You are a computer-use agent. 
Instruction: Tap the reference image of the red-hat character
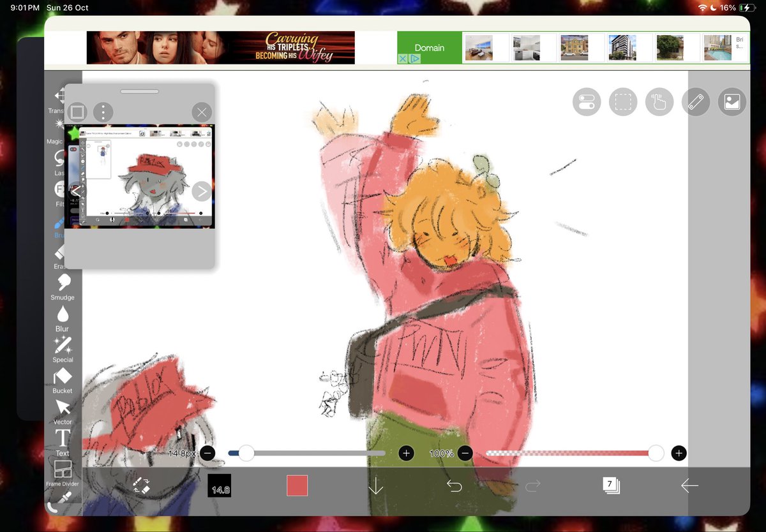click(140, 176)
